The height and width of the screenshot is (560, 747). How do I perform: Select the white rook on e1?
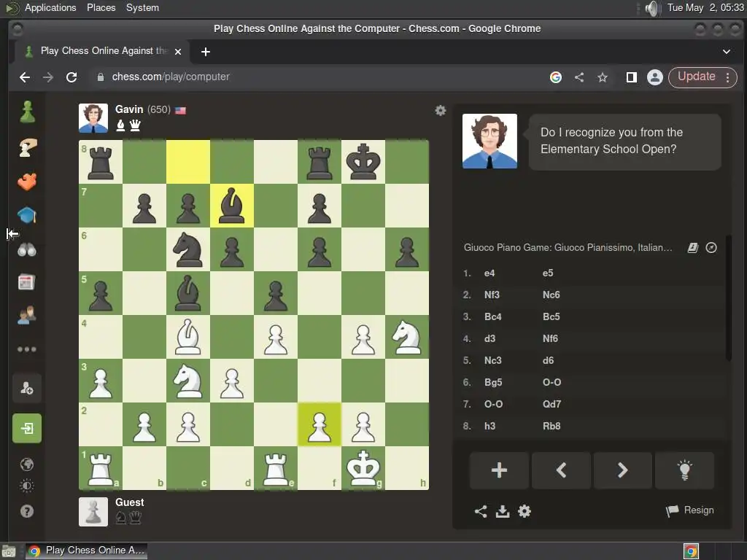275,468
